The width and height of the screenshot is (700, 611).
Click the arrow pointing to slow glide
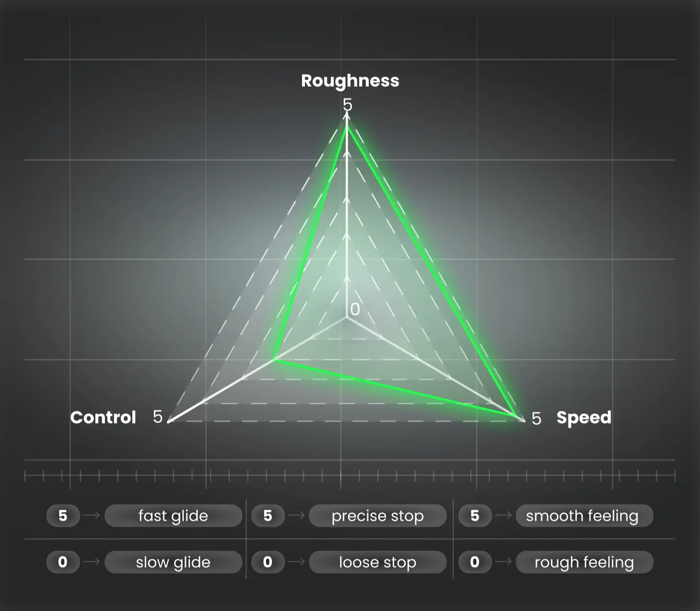(92, 562)
